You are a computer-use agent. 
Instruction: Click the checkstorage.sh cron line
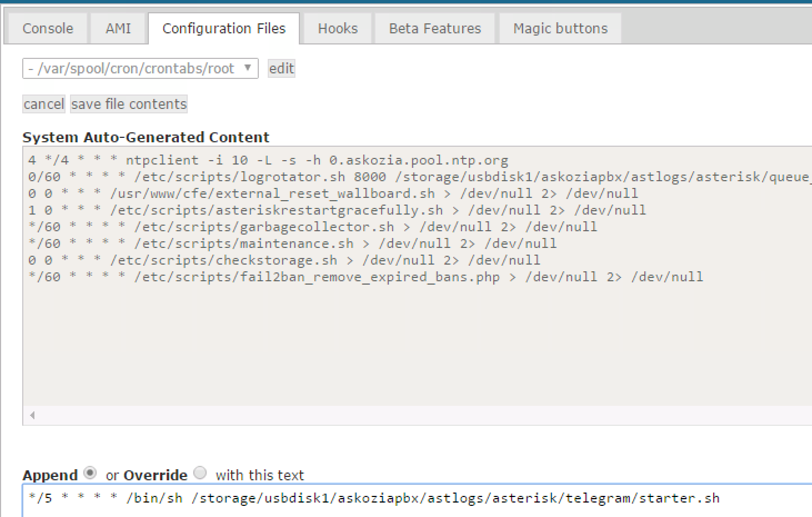click(284, 260)
